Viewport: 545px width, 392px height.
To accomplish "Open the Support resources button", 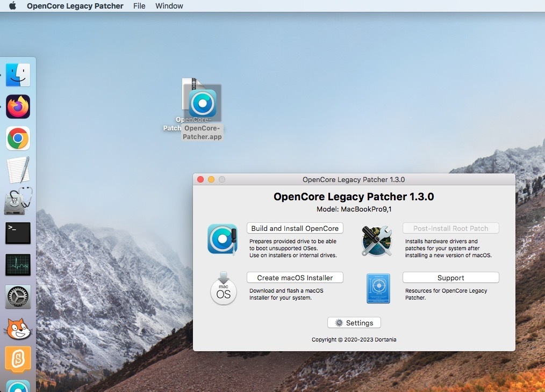I will (x=450, y=278).
